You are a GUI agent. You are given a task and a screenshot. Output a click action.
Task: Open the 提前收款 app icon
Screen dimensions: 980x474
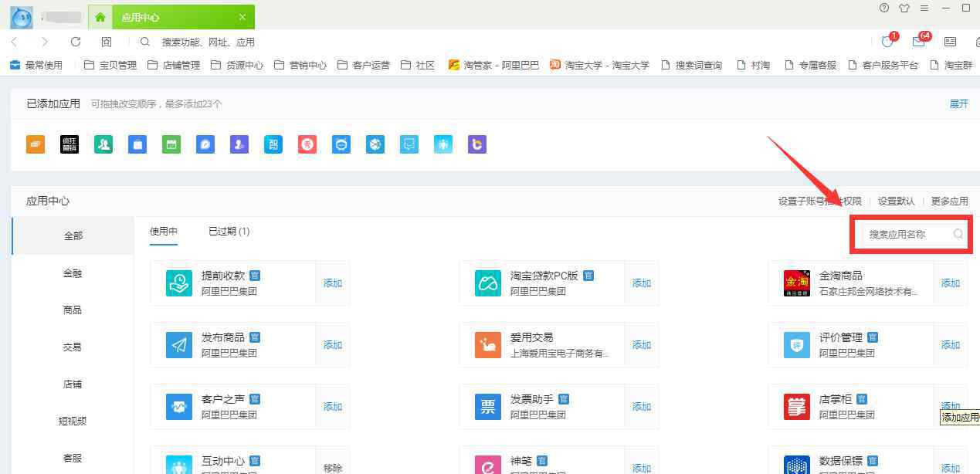179,283
